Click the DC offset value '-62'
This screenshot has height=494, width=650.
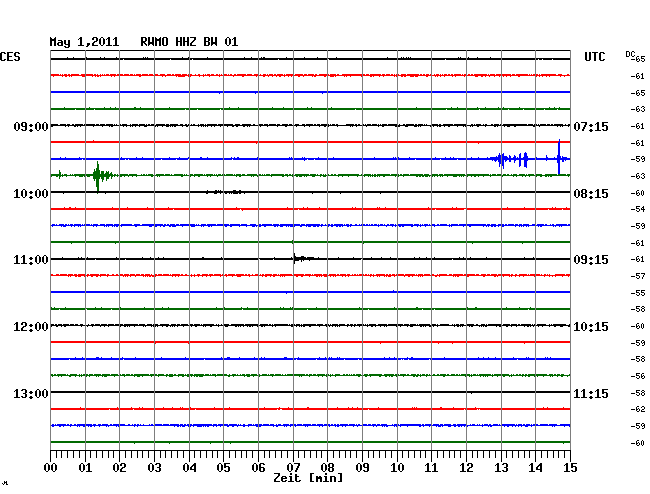(638, 409)
